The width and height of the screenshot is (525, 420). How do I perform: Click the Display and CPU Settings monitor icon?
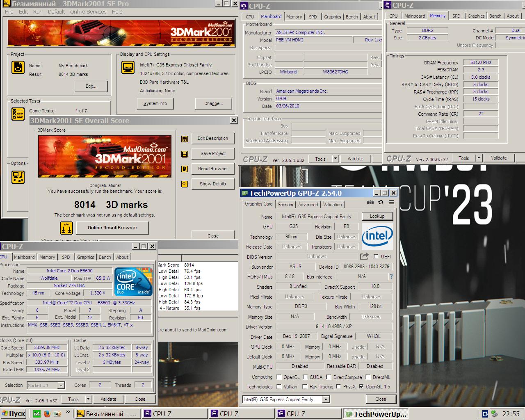click(x=128, y=67)
